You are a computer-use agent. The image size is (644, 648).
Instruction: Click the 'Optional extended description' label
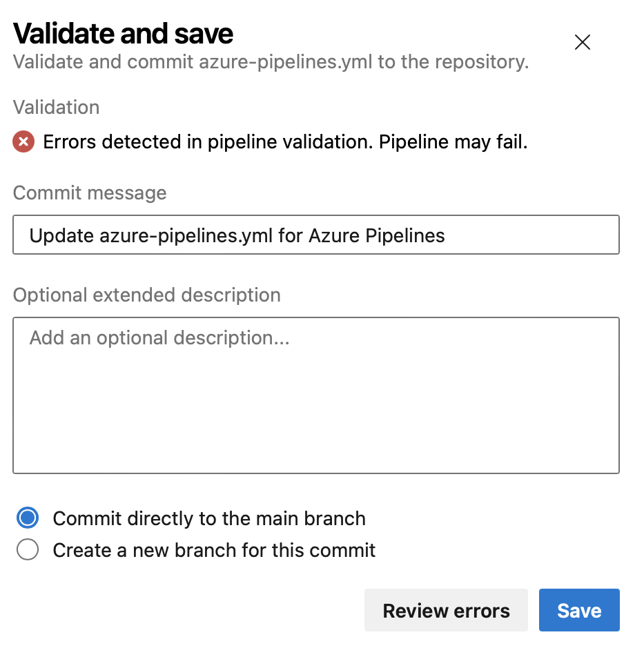click(x=147, y=295)
